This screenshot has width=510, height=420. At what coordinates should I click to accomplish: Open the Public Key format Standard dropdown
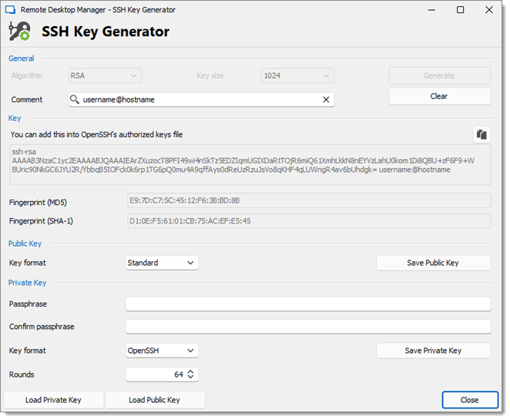(162, 263)
